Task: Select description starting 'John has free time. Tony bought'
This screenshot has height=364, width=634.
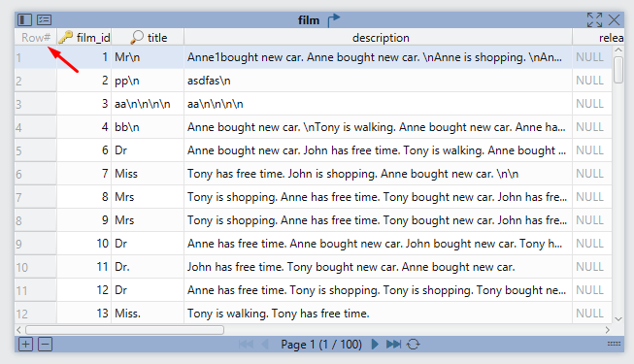Action: pyautogui.click(x=378, y=267)
